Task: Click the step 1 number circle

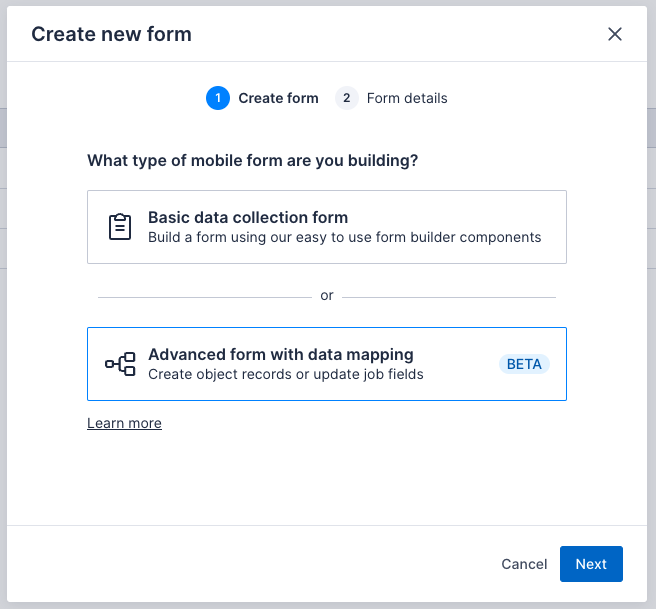Action: (218, 98)
